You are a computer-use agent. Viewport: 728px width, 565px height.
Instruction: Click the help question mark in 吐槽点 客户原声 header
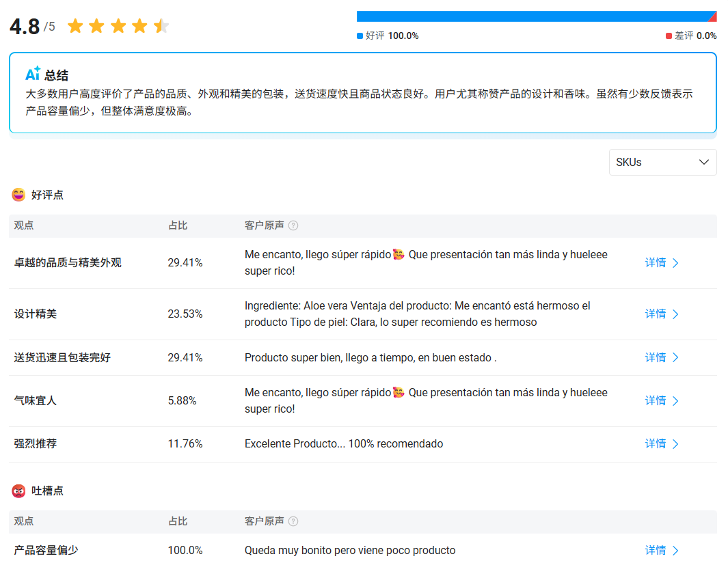coord(294,521)
